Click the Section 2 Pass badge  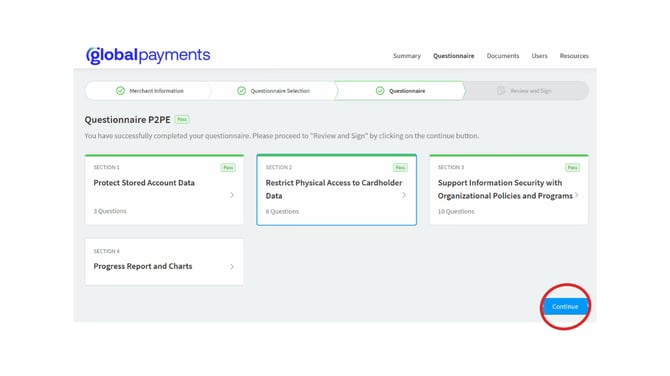tap(400, 167)
